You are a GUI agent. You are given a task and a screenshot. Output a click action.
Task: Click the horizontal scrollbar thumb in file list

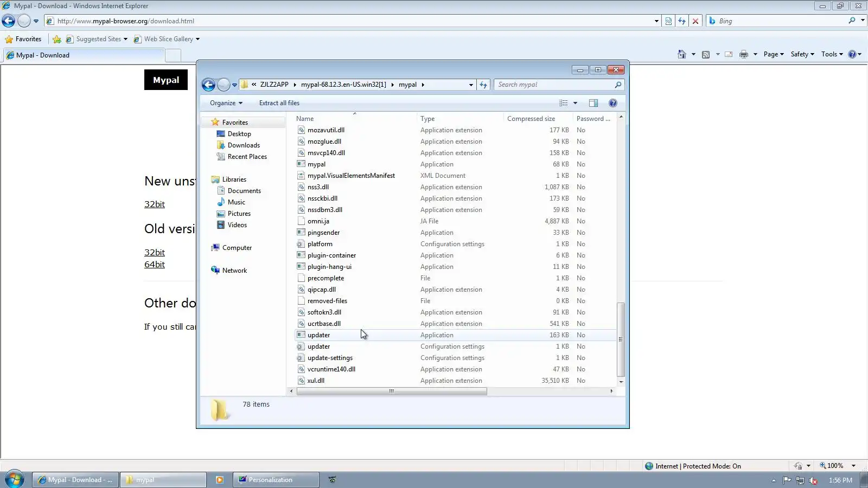point(392,391)
